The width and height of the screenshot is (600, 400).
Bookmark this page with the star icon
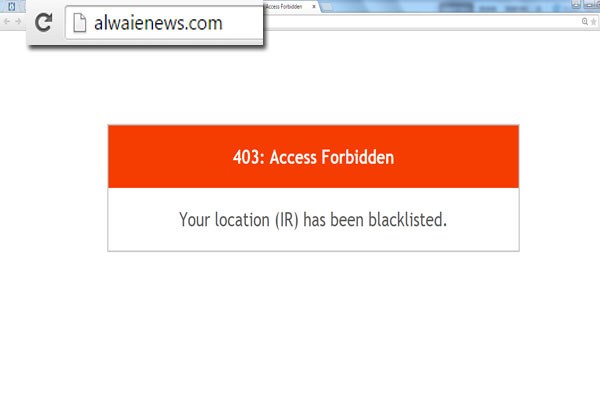pyautogui.click(x=593, y=22)
